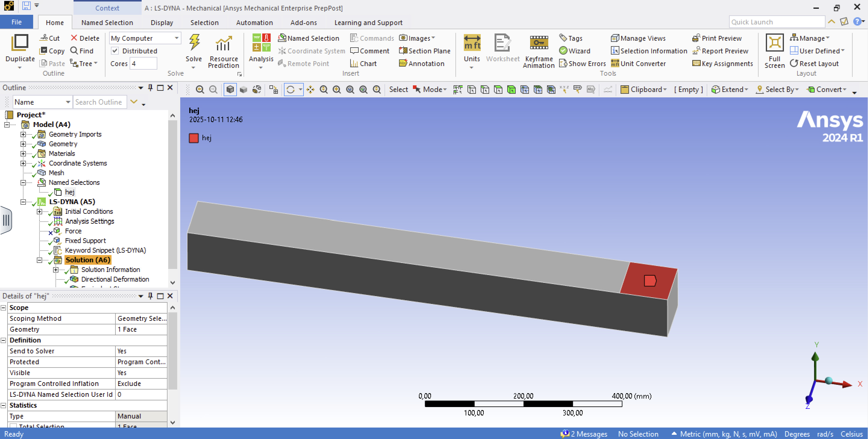
Task: Uncheck the Distributed checkbox
Action: [x=115, y=51]
